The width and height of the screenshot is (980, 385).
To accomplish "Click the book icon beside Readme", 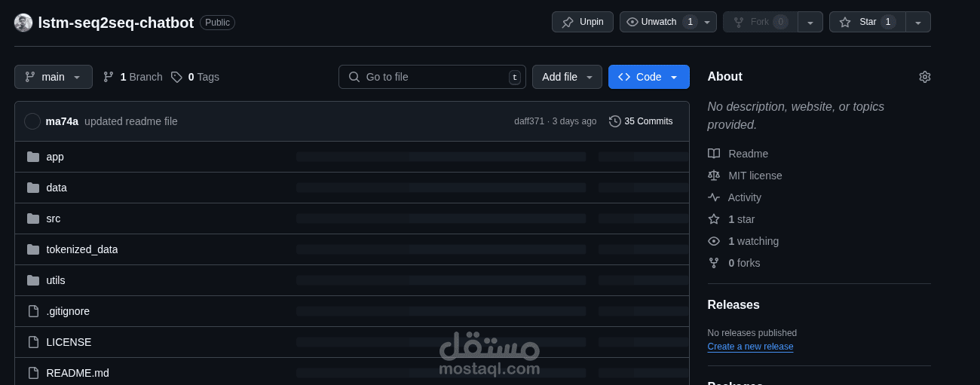I will click(714, 154).
